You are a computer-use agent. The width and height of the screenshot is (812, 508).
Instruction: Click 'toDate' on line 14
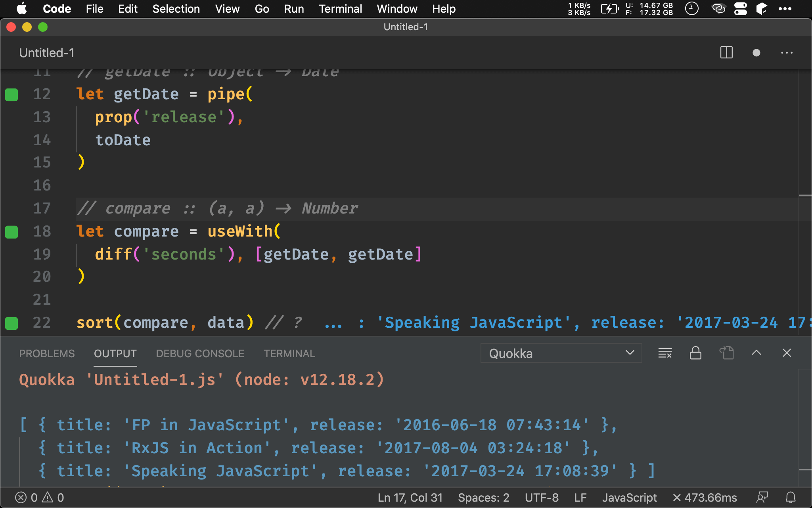[123, 140]
